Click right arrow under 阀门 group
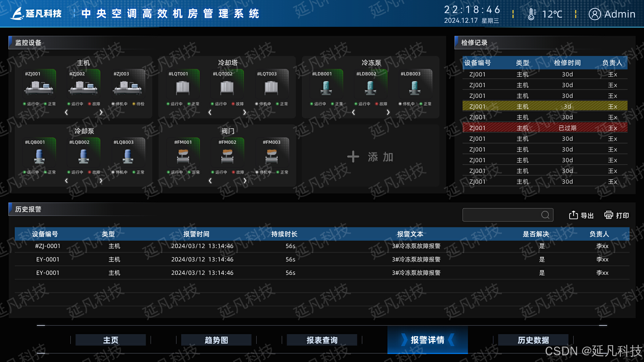 (x=245, y=181)
